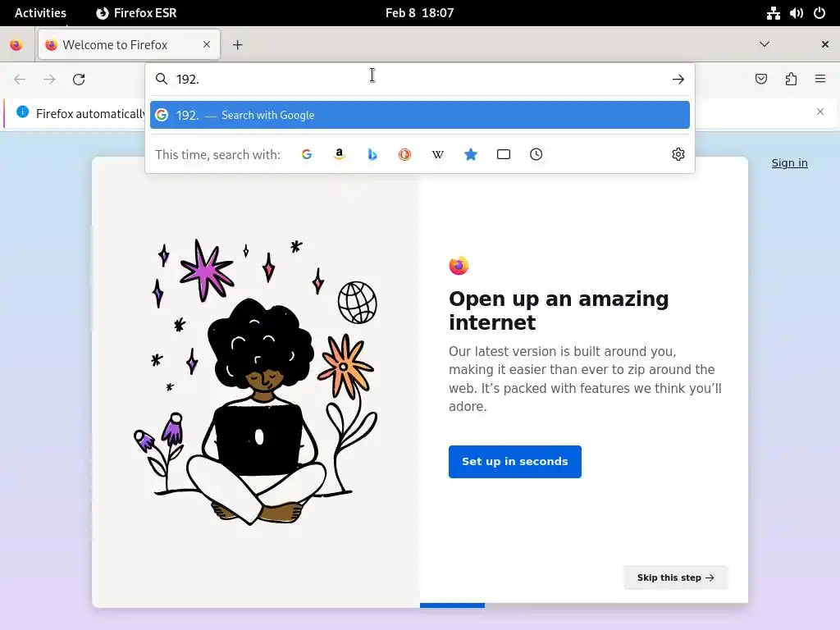Screen dimensions: 840x630
Task: Reload the current page
Action: pyautogui.click(x=79, y=80)
